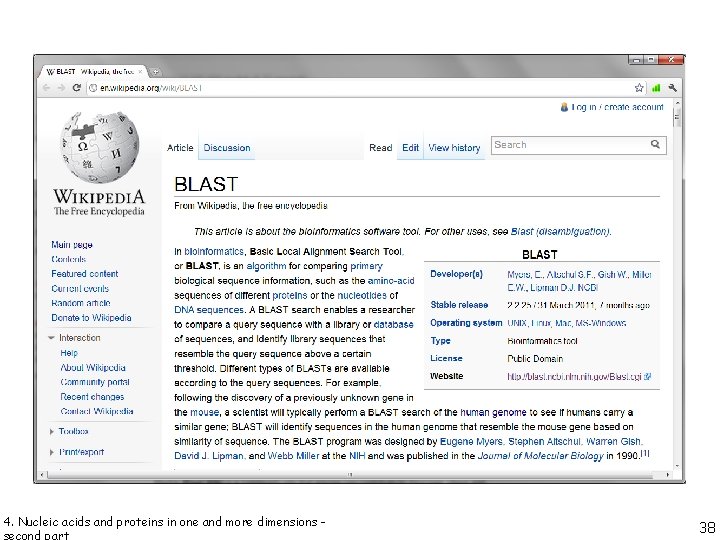
Task: Open the Help sidebar link
Action: pyautogui.click(x=69, y=353)
